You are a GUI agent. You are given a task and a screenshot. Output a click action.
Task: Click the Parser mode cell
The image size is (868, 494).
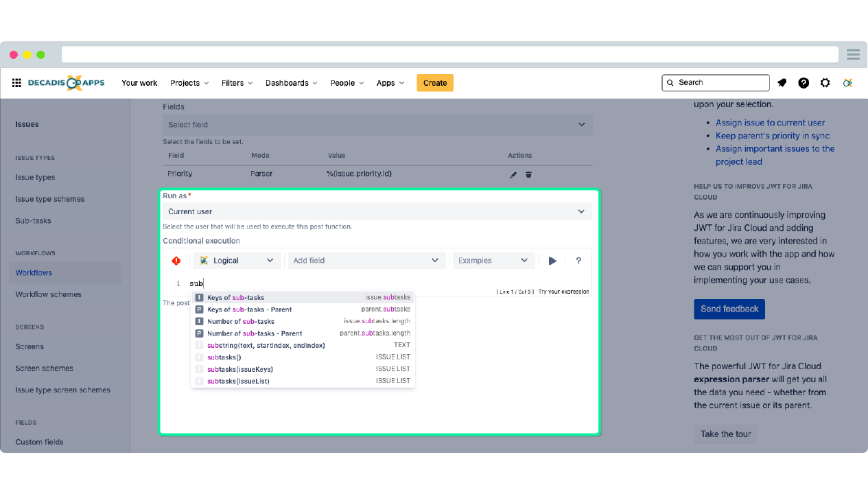[x=261, y=174]
